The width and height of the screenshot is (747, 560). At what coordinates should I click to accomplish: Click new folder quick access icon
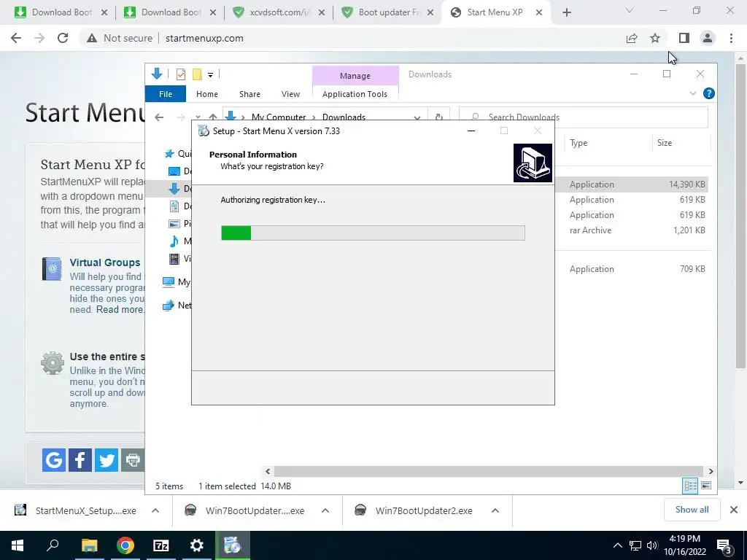(197, 74)
